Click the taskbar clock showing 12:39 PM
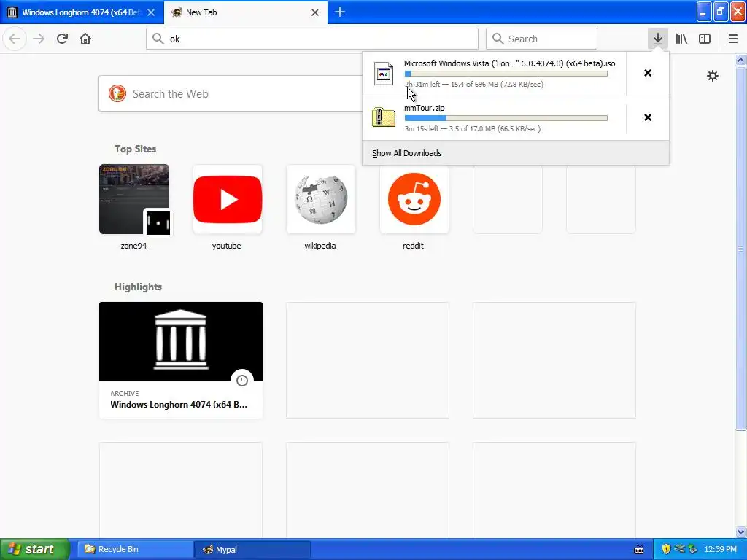The height and width of the screenshot is (560, 747). tap(720, 549)
